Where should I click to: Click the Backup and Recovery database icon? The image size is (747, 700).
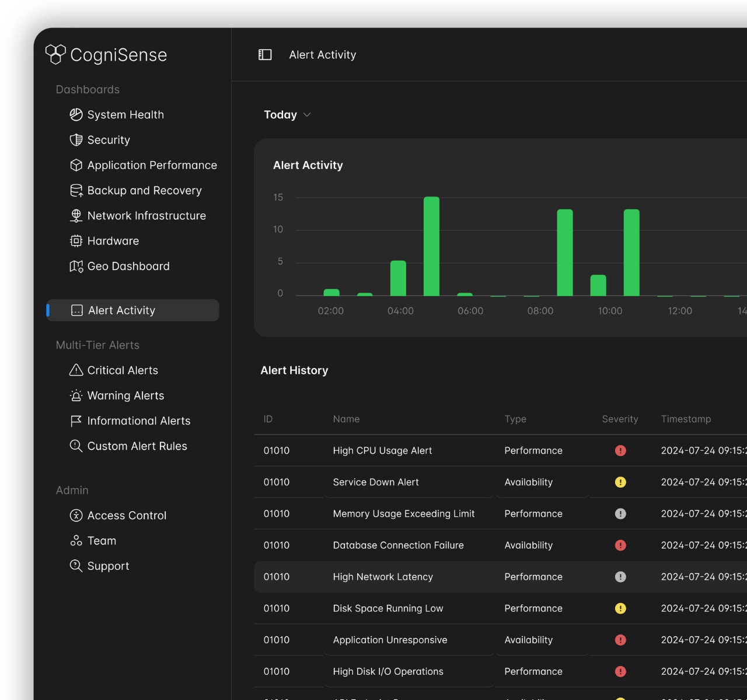pos(76,191)
